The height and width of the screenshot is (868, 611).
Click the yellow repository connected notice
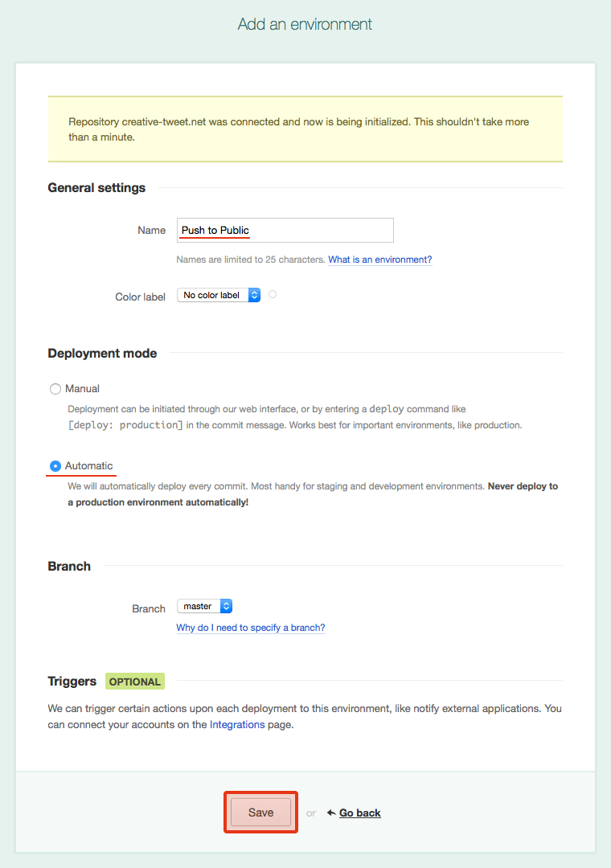(x=305, y=129)
